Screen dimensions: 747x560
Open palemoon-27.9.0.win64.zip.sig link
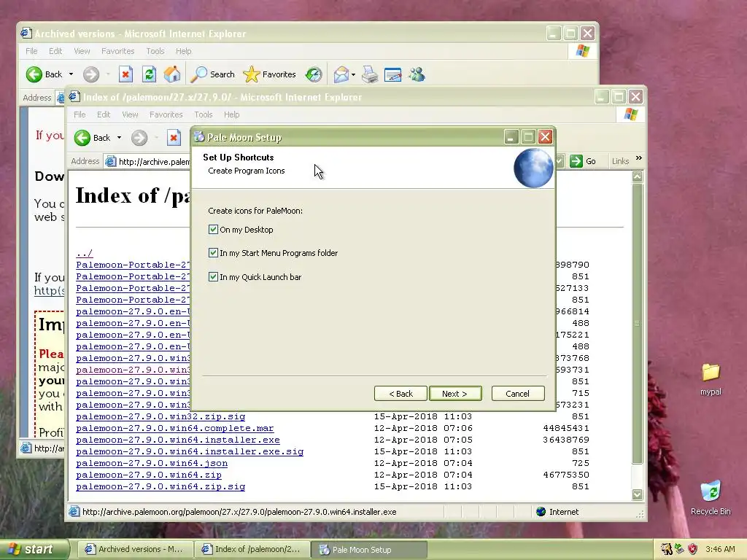(160, 486)
